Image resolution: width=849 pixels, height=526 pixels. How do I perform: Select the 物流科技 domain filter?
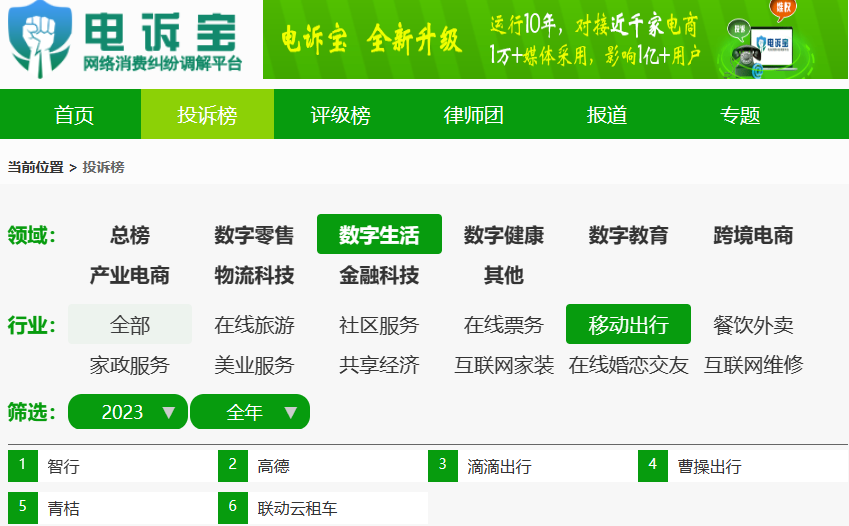pos(254,275)
